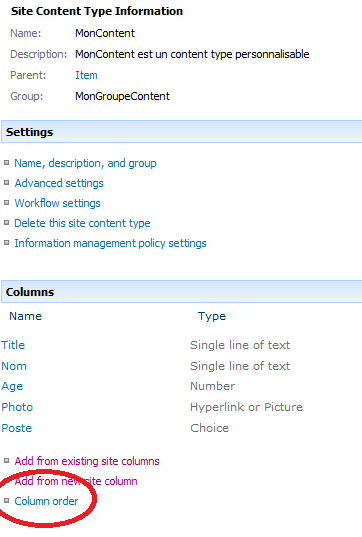Click the MonGroupeContent group value
Screen dimensions: 362x537
point(122,96)
